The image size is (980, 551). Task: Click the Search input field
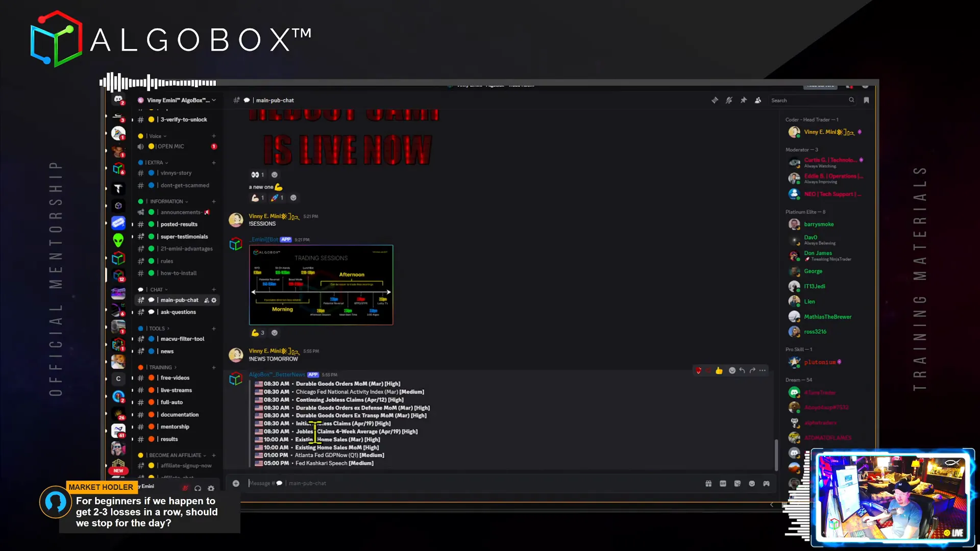812,101
